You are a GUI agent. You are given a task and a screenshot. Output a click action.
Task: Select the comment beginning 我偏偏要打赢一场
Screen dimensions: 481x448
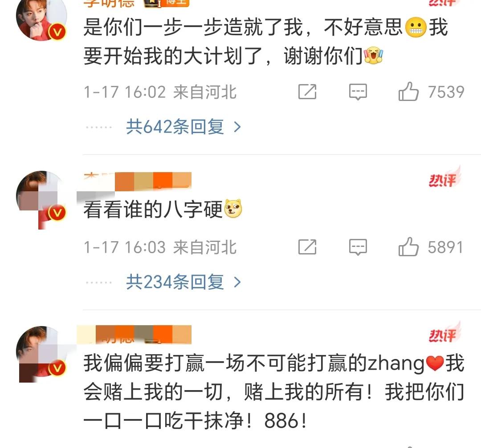[x=273, y=391]
